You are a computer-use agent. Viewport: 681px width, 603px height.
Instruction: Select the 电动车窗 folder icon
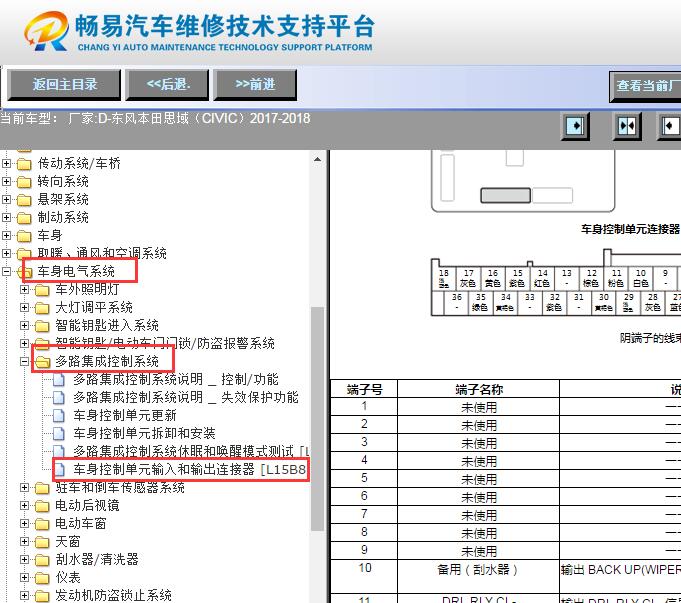(42, 524)
